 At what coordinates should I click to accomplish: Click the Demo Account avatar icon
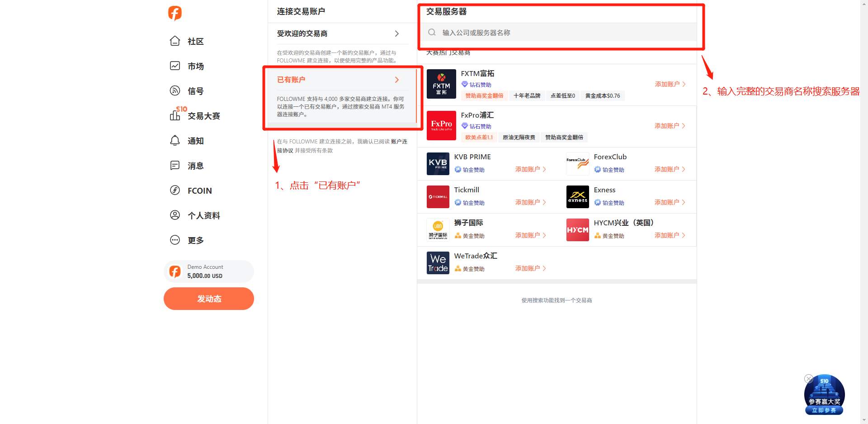click(175, 272)
